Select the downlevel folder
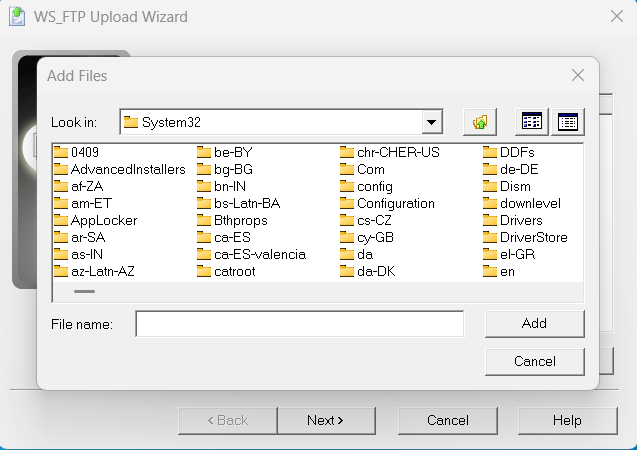This screenshot has height=450, width=637. [x=522, y=203]
